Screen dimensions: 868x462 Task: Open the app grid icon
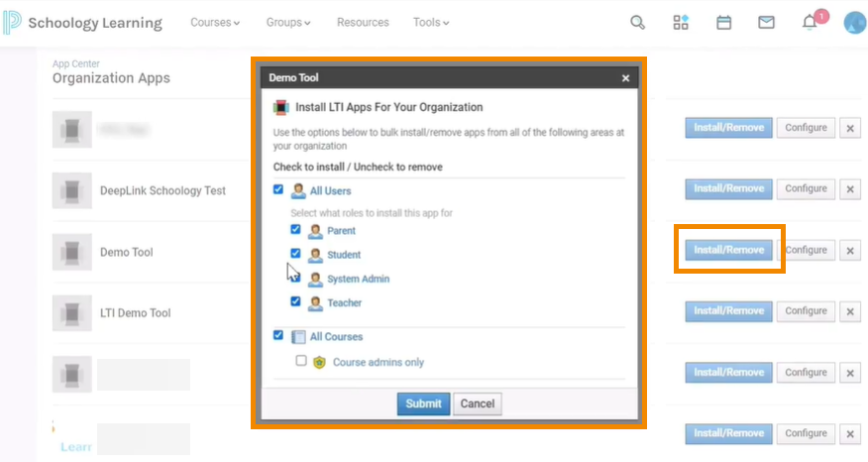click(681, 22)
